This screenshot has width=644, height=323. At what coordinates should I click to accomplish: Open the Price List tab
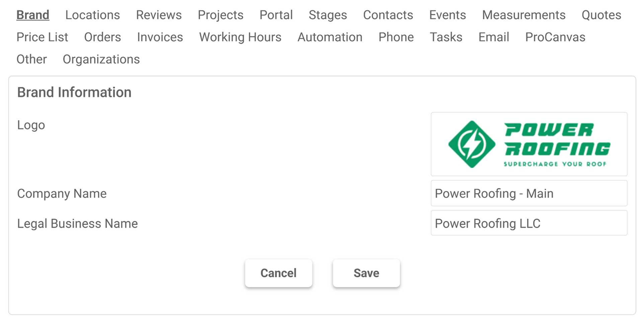point(42,37)
